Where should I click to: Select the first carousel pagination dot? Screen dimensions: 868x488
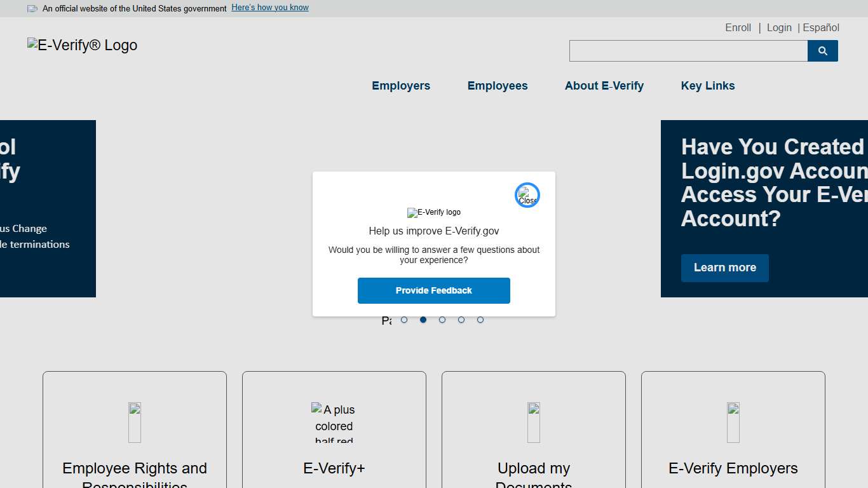[x=404, y=320]
